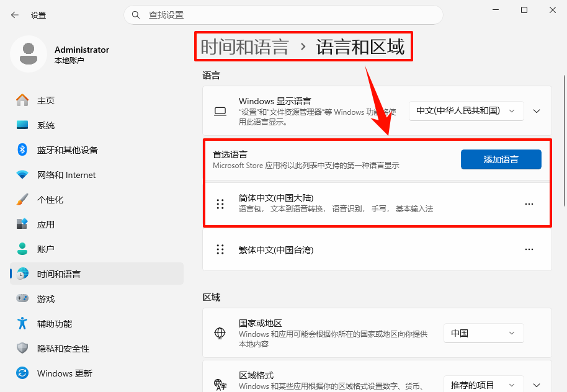Click the 区域格式 icon
The width and height of the screenshot is (567, 392).
coord(220,385)
